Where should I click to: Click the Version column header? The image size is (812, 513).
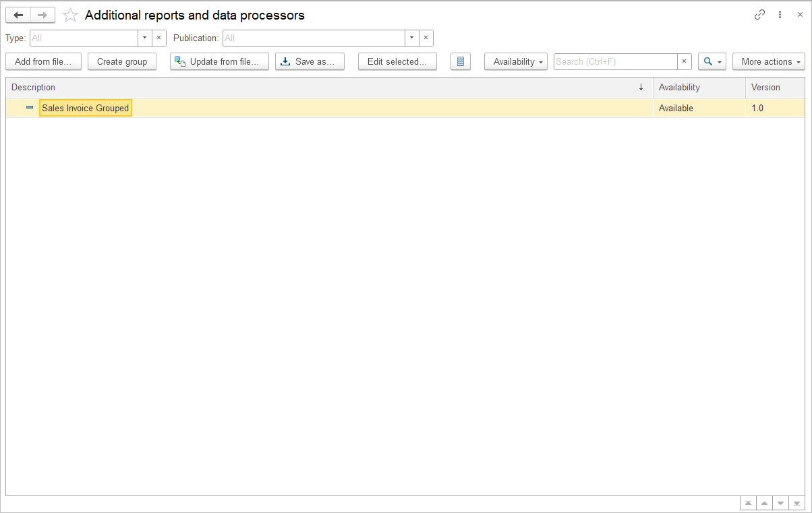click(775, 87)
